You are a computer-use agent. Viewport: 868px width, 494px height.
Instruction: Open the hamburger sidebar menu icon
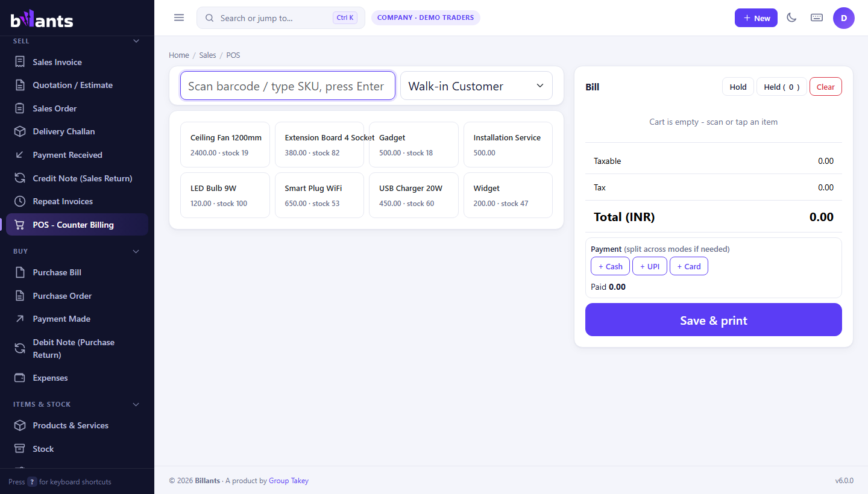[x=179, y=17]
